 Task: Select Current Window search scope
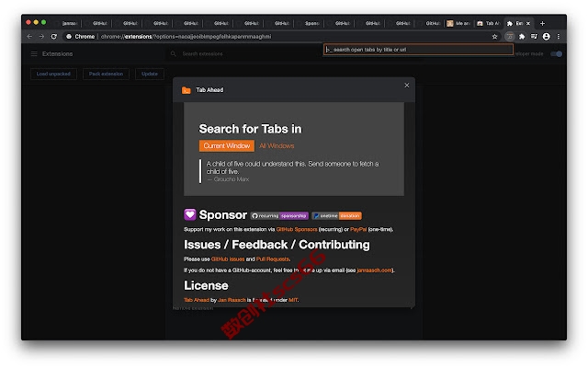pos(227,145)
